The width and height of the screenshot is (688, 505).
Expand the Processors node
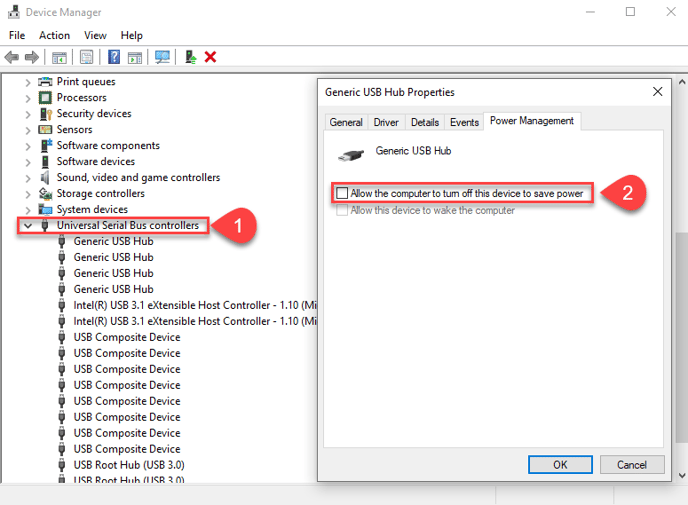pyautogui.click(x=28, y=98)
